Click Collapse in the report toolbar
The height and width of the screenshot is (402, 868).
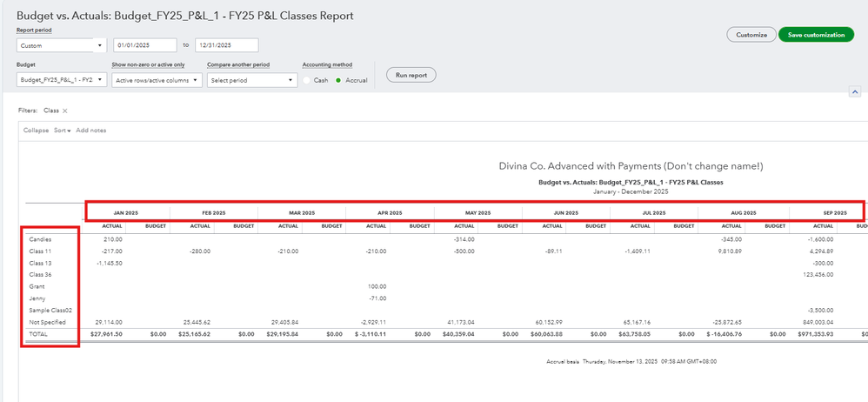36,131
